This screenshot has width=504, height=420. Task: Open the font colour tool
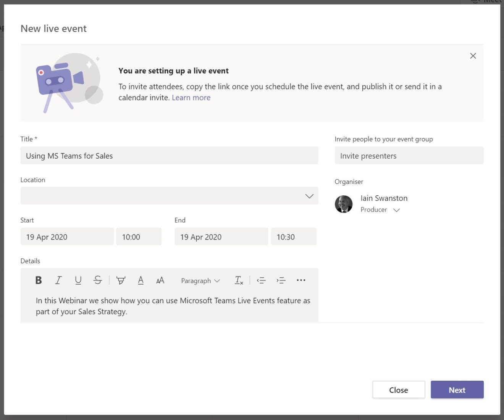coord(141,280)
